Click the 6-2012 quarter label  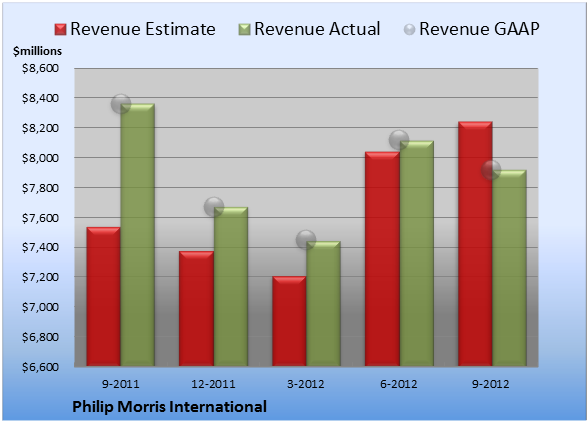click(x=398, y=384)
